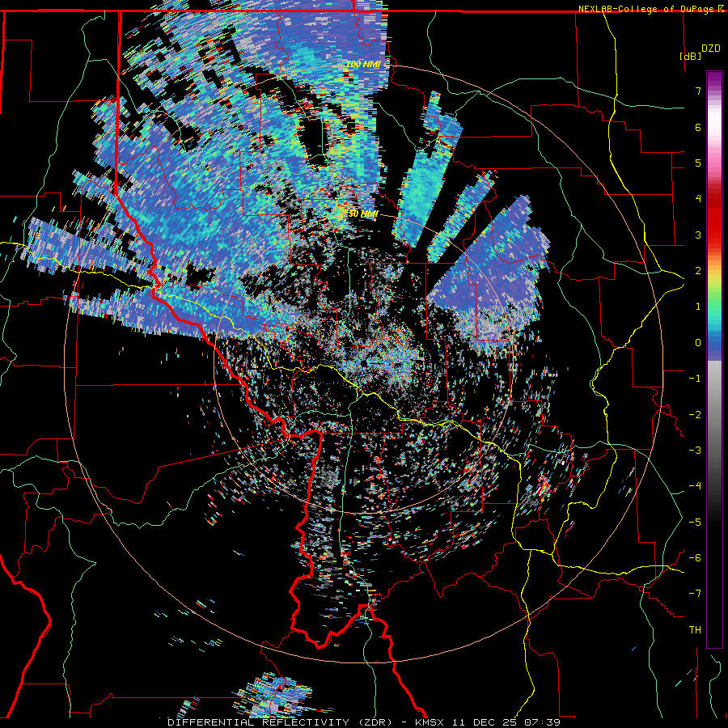
Task: Click the 5 value on the color scale
Action: pyautogui.click(x=698, y=163)
